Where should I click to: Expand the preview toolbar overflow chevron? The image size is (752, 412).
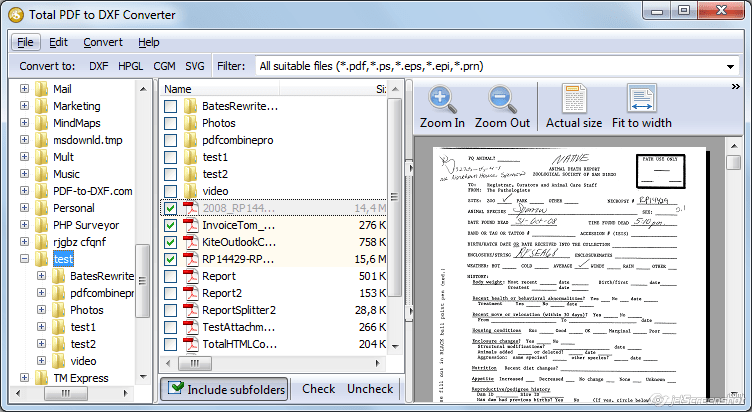point(735,86)
